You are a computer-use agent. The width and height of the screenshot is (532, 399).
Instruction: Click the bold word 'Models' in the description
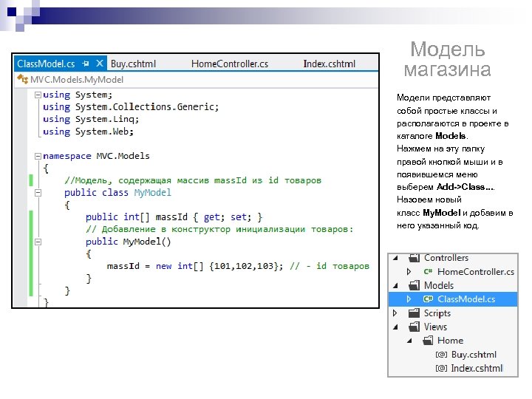(450, 136)
